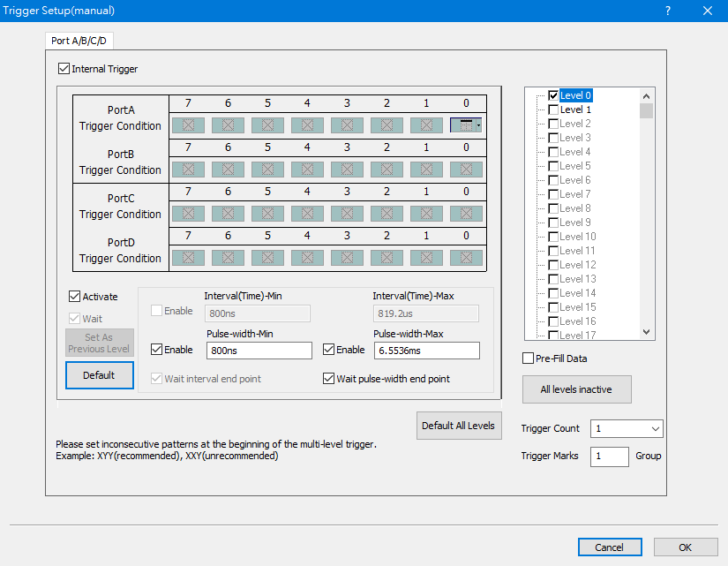The height and width of the screenshot is (566, 728).
Task: Click PortD bit 6 trigger condition icon
Action: (x=228, y=258)
